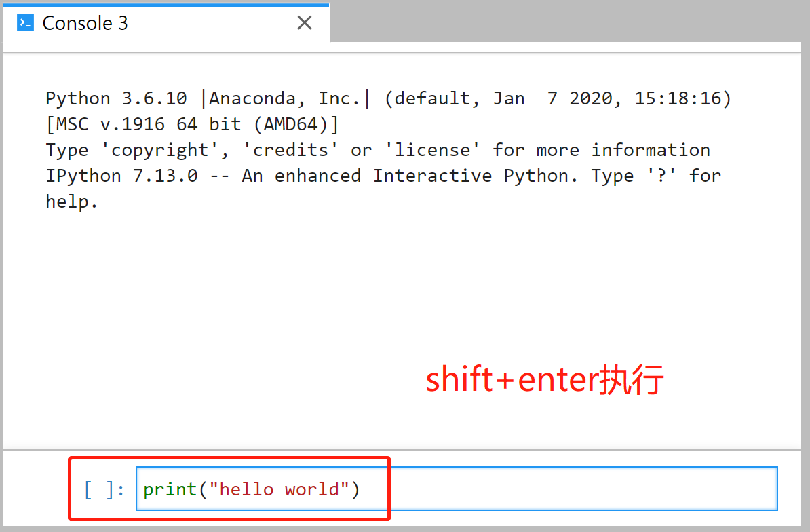Click the 'copyright', 'credits' or 'license' line
Viewport: 810px width, 532px height.
[x=378, y=150]
